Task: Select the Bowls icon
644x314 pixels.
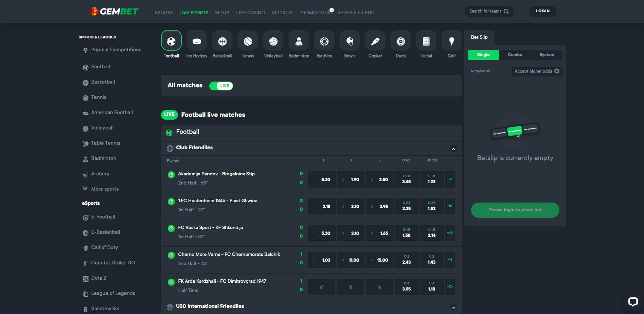Action: [x=350, y=41]
